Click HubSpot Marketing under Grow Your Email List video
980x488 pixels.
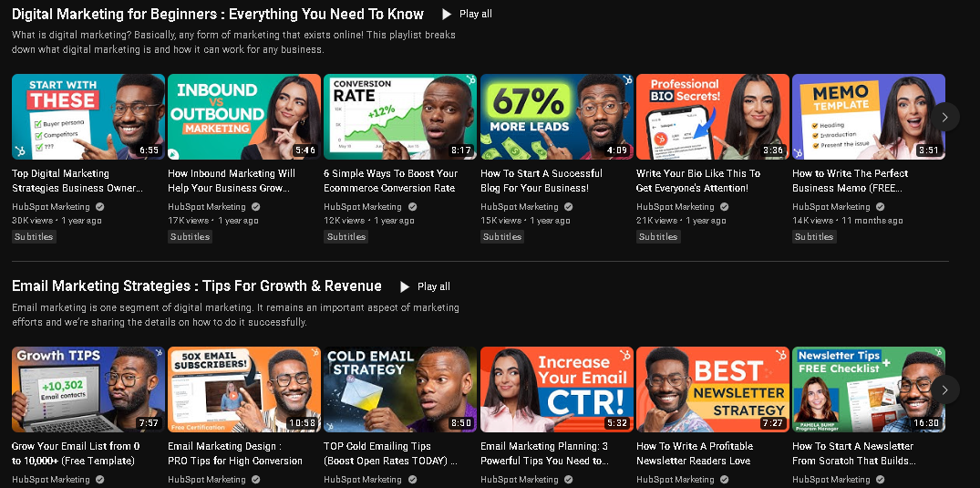pyautogui.click(x=51, y=480)
